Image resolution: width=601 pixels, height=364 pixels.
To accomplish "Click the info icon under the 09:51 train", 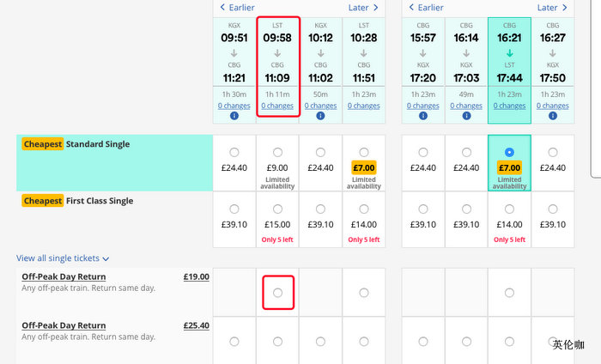I will point(234,116).
